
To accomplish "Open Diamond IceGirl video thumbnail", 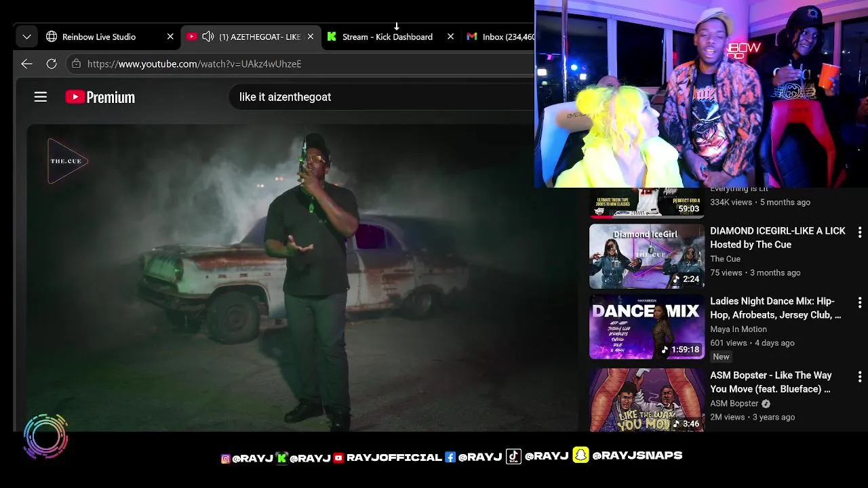I will 647,256.
